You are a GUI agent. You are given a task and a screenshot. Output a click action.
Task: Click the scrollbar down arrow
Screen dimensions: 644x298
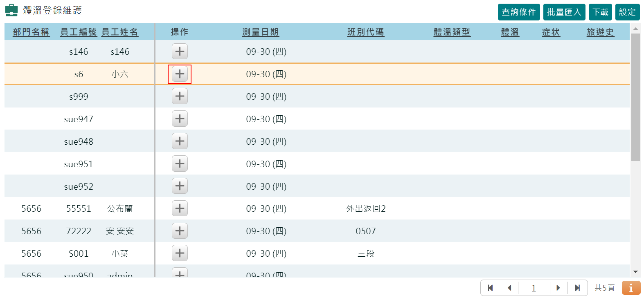635,272
